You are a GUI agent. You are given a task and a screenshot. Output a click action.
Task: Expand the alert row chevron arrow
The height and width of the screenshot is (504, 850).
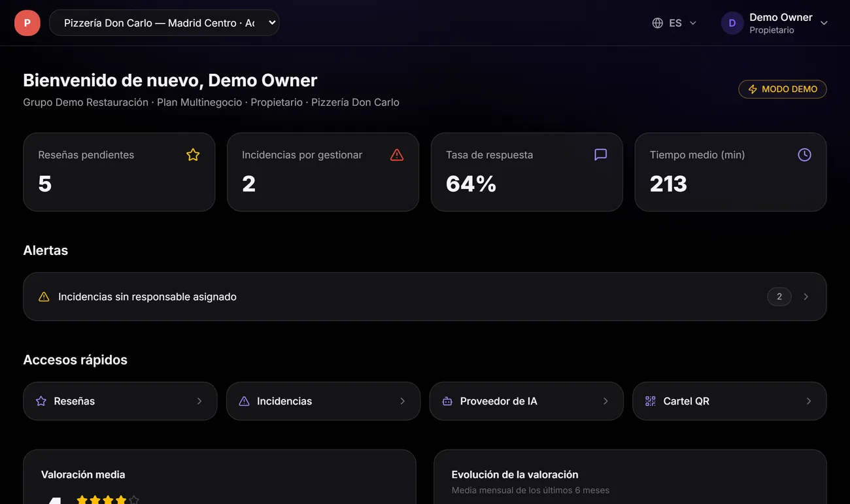click(x=806, y=297)
